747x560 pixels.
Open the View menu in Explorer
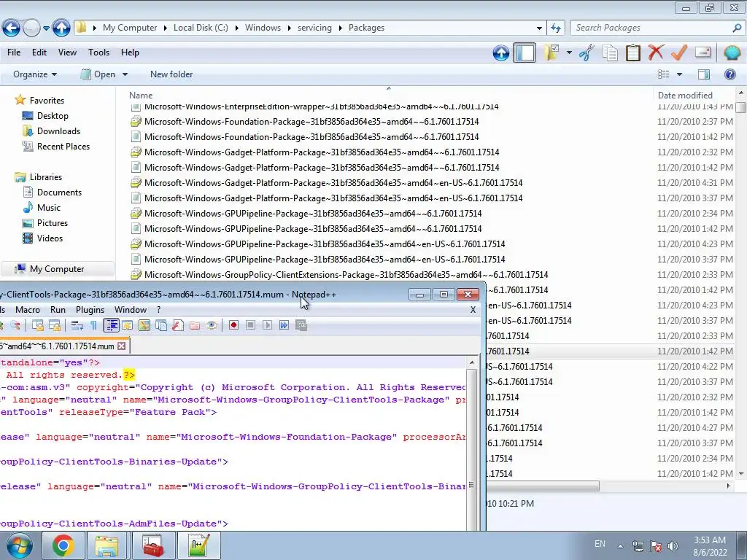pyautogui.click(x=67, y=52)
